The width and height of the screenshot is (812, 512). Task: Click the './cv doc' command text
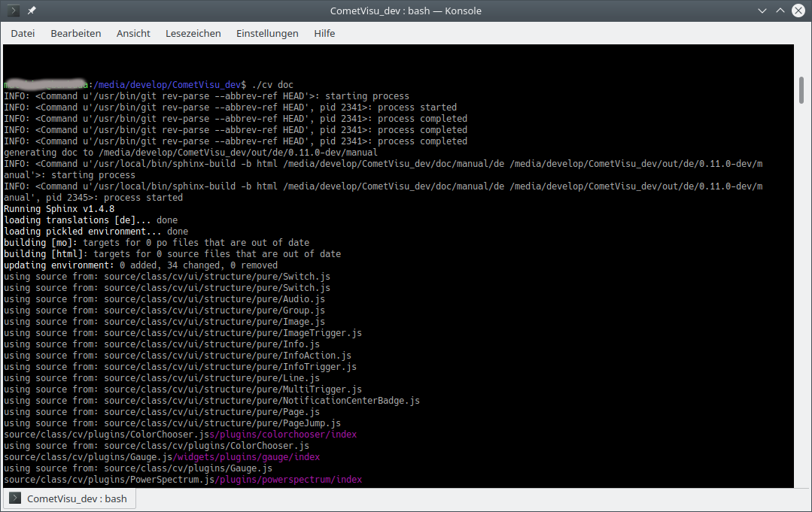272,85
